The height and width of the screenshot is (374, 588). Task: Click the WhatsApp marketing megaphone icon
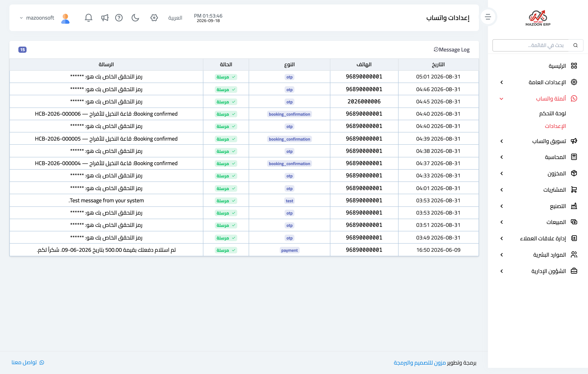point(574,141)
